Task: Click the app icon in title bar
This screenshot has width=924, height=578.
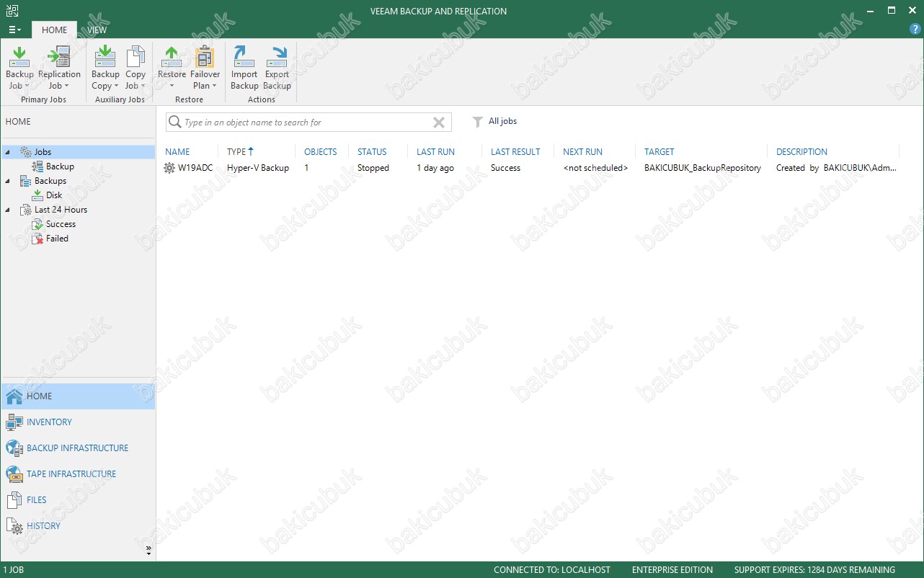Action: click(x=12, y=11)
